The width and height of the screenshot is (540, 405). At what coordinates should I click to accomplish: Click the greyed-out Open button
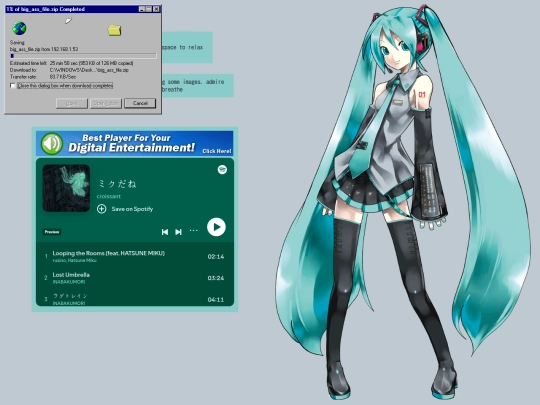click(x=72, y=103)
